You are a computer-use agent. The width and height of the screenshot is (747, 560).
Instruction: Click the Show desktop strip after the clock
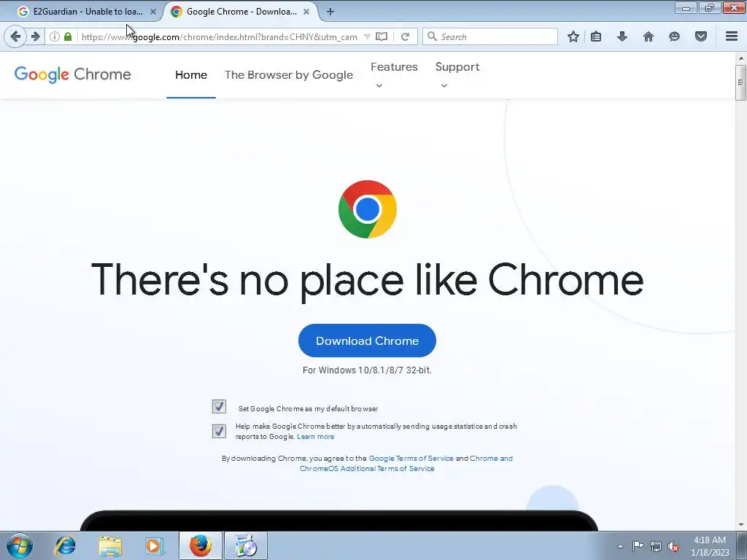pyautogui.click(x=742, y=545)
